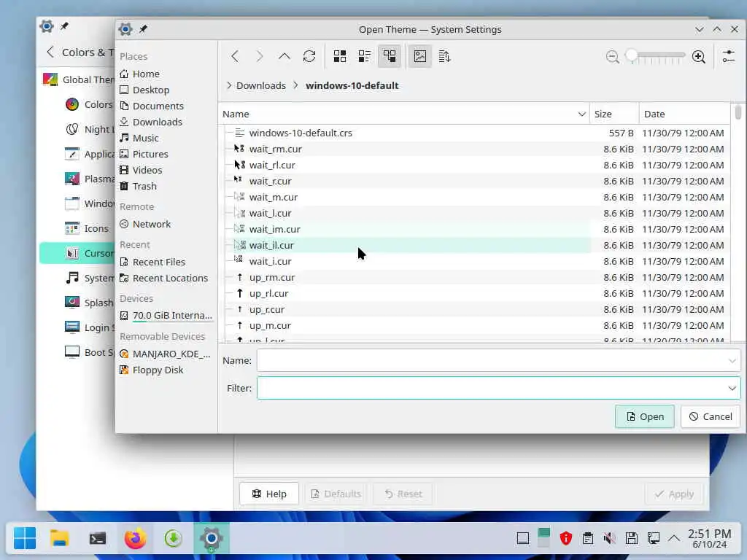747x560 pixels.
Task: Switch to Icons view mode
Action: [x=340, y=56]
